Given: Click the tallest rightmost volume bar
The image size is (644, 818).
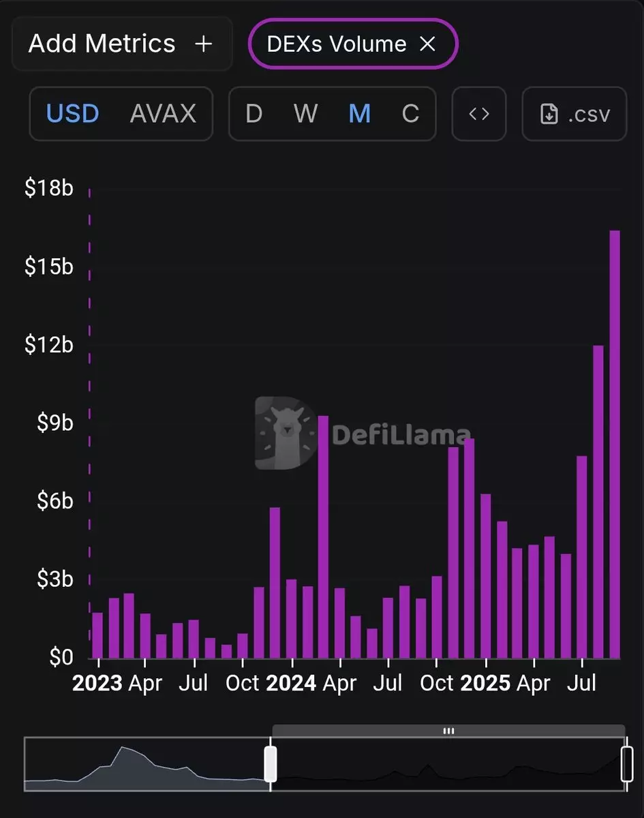Looking at the screenshot, I should click(x=615, y=443).
